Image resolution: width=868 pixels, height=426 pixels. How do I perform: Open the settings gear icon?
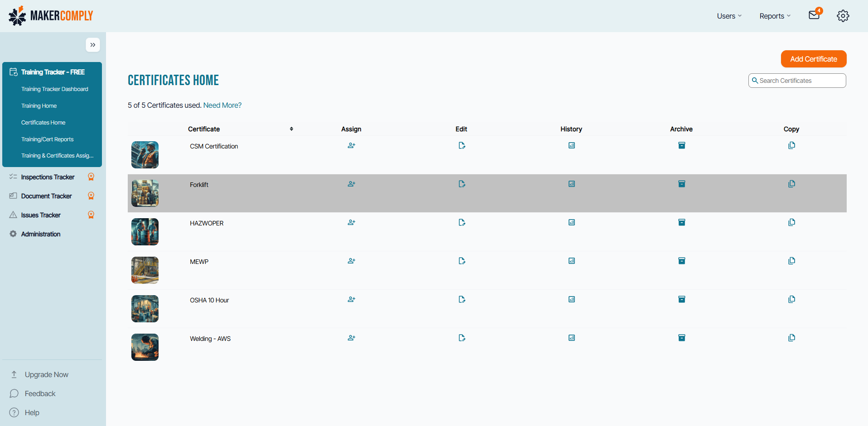(843, 16)
